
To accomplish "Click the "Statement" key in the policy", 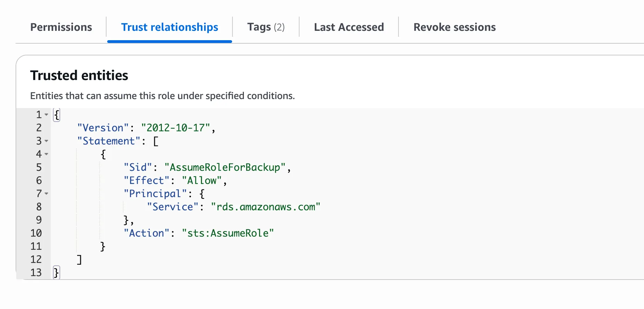I will tap(109, 141).
